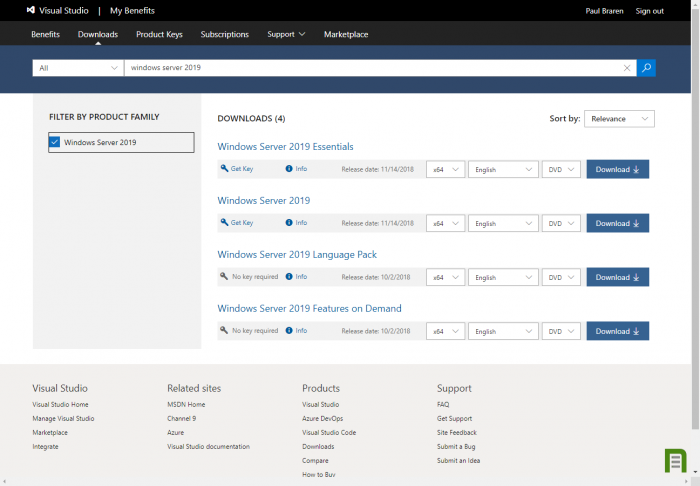Open the DVD dropdown for the Language Pack
The height and width of the screenshot is (486, 700).
(x=561, y=278)
